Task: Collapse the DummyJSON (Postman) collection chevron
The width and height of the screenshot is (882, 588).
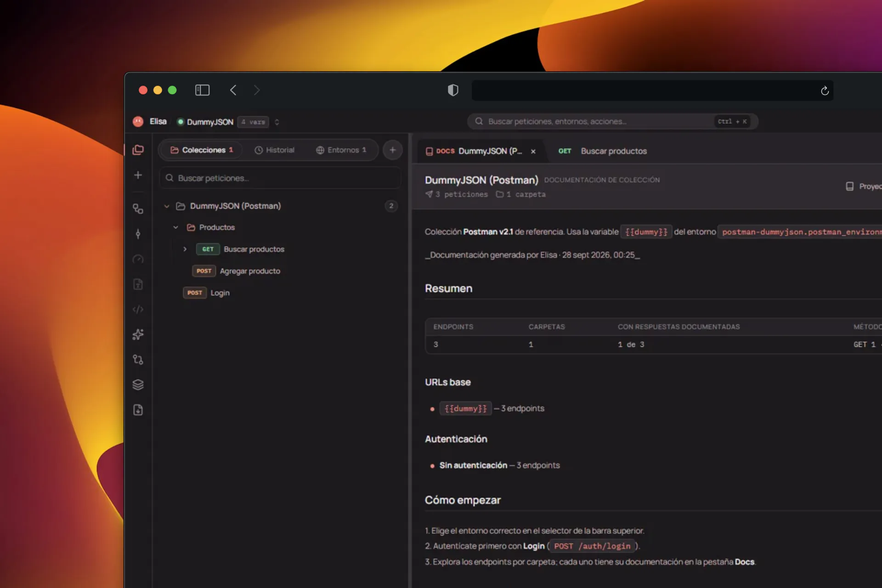Action: click(167, 206)
